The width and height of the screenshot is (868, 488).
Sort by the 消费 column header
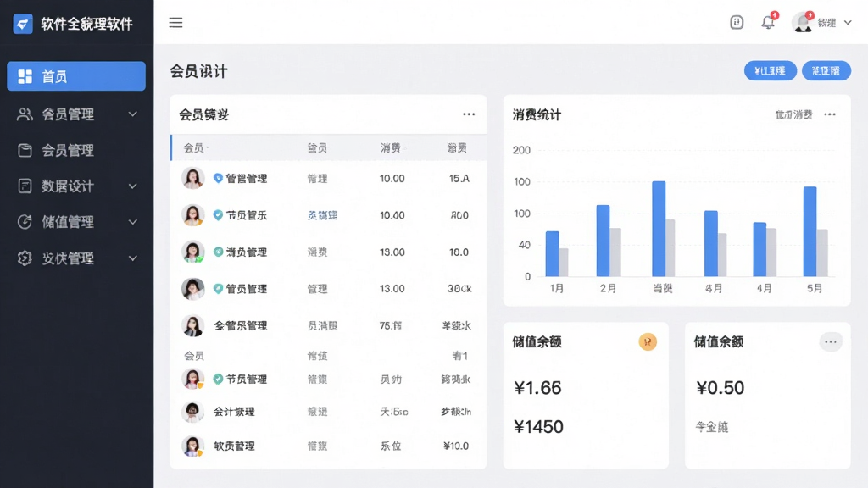(390, 147)
